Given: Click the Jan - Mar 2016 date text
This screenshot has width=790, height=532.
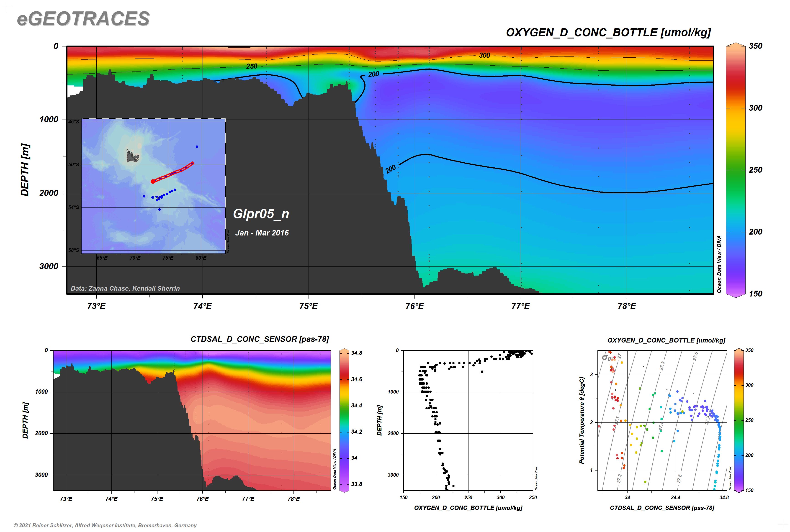Looking at the screenshot, I should pyautogui.click(x=262, y=233).
